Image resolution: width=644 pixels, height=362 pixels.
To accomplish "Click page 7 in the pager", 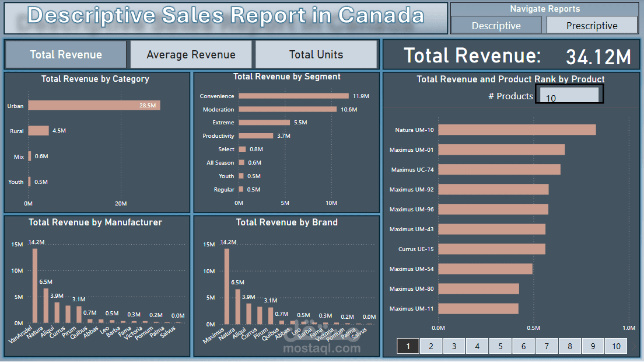I will point(547,346).
